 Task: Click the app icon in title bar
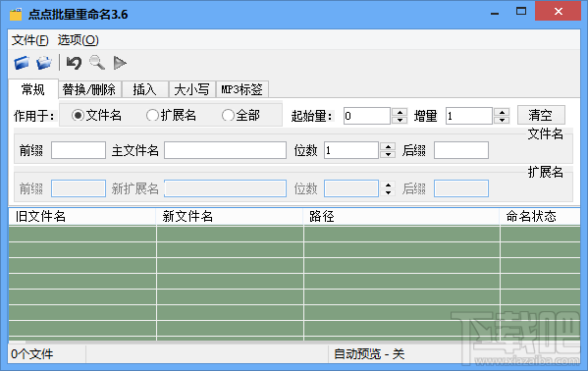[16, 15]
